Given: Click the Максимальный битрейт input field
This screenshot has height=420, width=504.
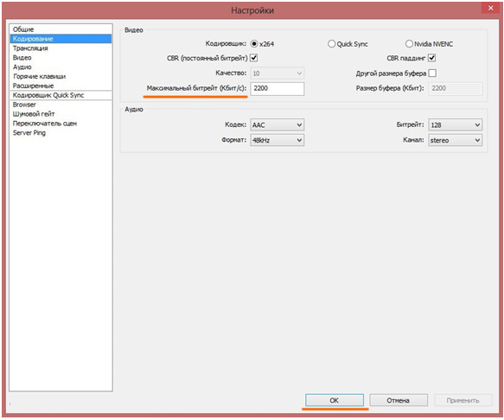Looking at the screenshot, I should coord(278,89).
